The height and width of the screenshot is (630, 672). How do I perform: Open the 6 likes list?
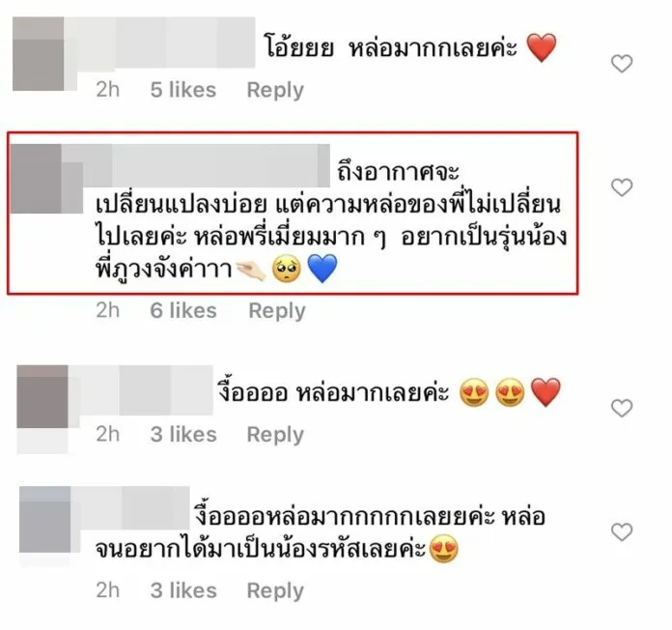click(x=183, y=310)
